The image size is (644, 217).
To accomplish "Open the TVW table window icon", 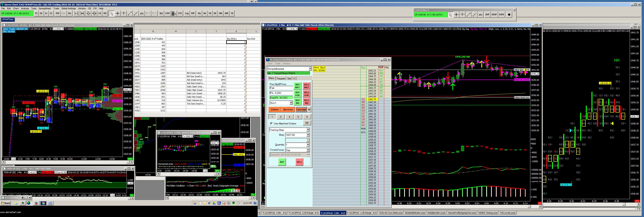I will (x=174, y=13).
